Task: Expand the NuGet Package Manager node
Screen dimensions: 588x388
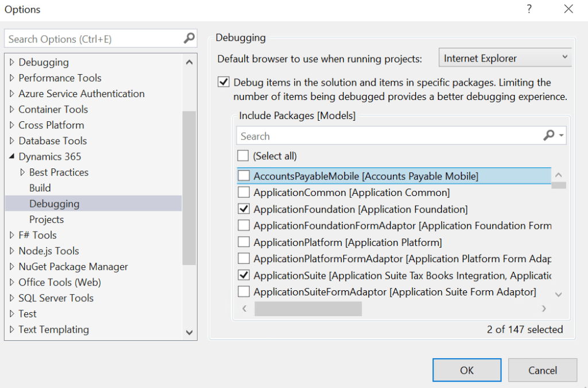Action: point(12,267)
